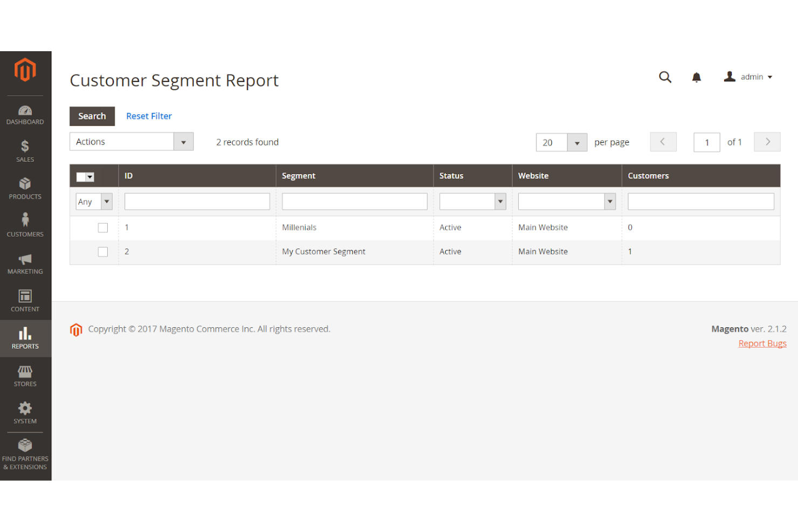Click the Customers sidebar icon
The height and width of the screenshot is (532, 798).
(x=25, y=225)
